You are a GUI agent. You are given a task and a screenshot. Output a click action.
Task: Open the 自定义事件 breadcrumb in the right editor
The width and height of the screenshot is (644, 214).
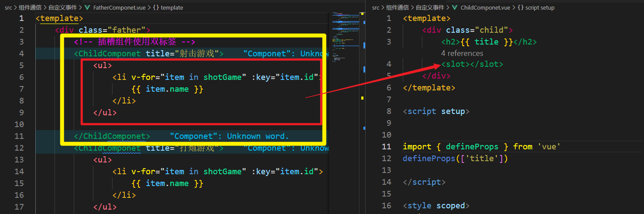(x=430, y=7)
